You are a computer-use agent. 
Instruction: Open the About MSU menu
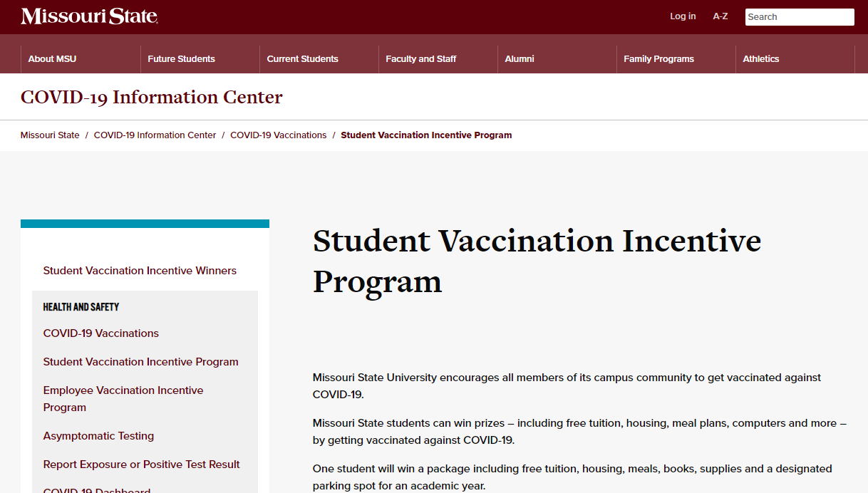(52, 59)
